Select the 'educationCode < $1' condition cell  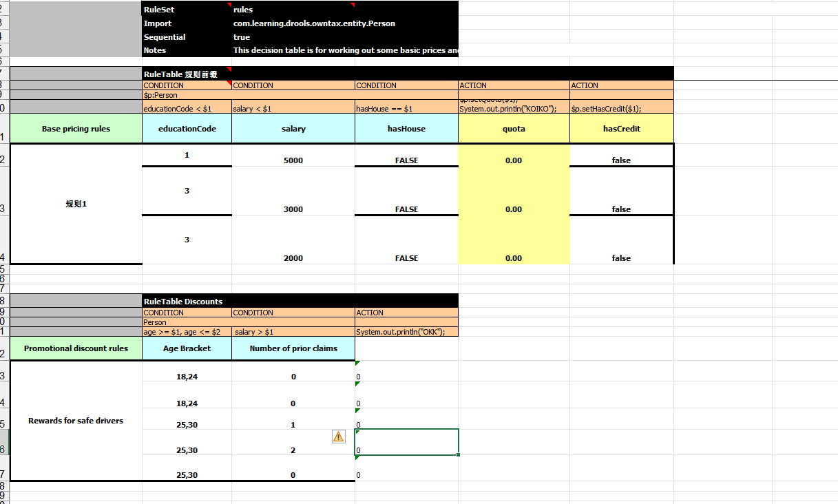[x=187, y=108]
